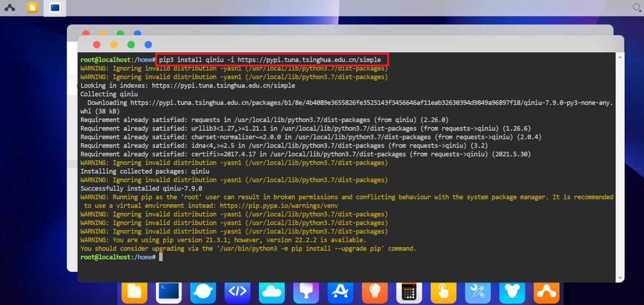644x305 pixels.
Task: Click 'Installing collected packages: qiniu' line
Action: 145,171
